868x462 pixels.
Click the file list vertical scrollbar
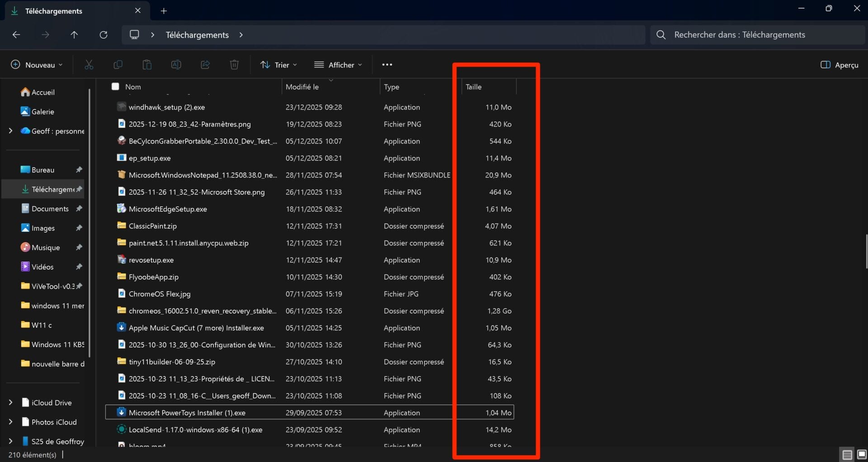pyautogui.click(x=866, y=252)
